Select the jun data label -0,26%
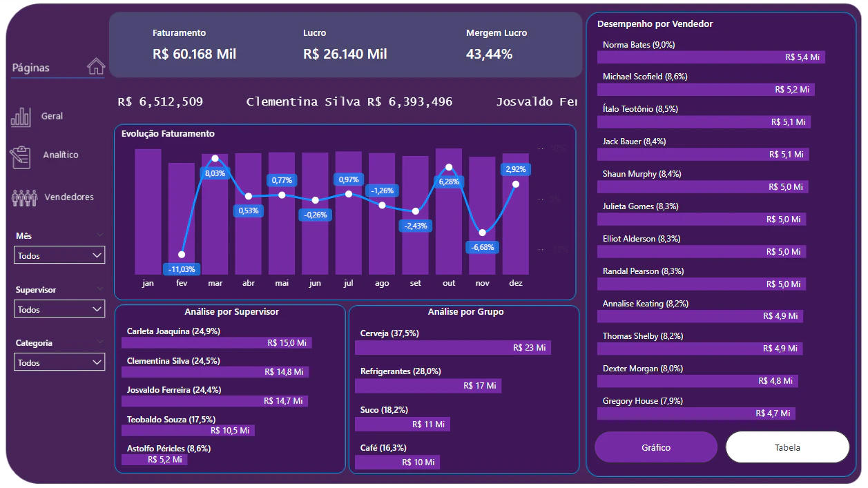 tap(315, 215)
